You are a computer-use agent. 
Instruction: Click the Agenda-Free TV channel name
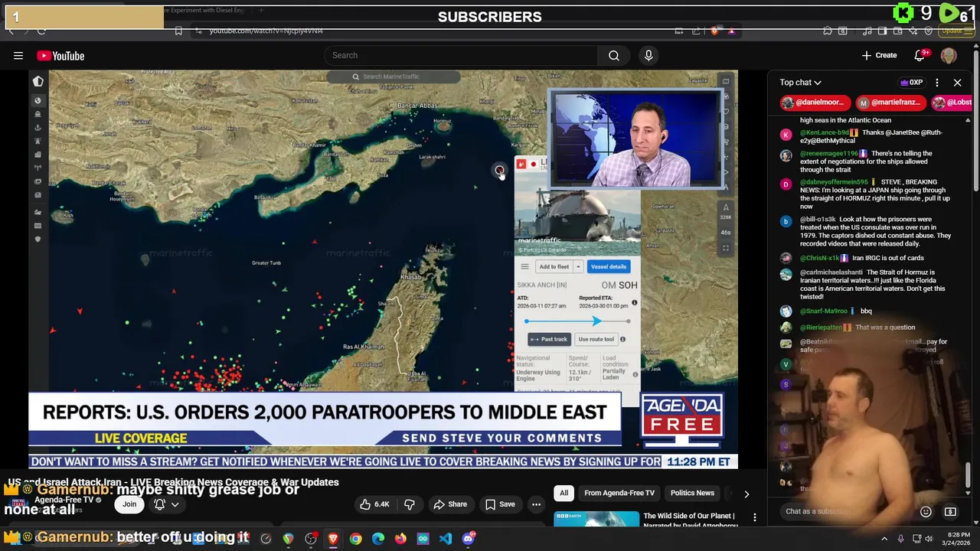coord(64,500)
